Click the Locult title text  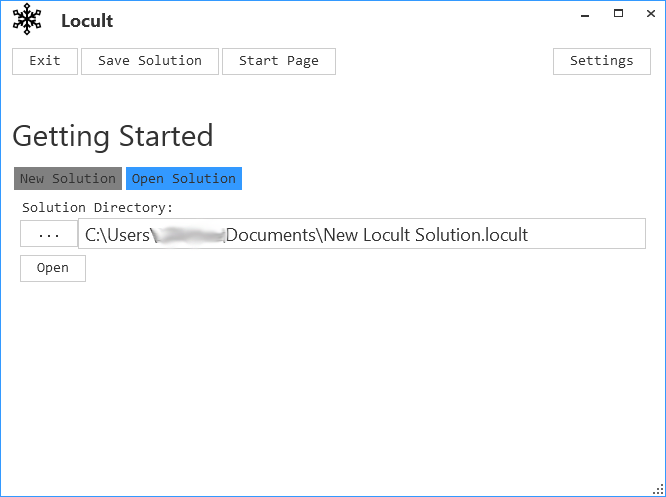87,21
